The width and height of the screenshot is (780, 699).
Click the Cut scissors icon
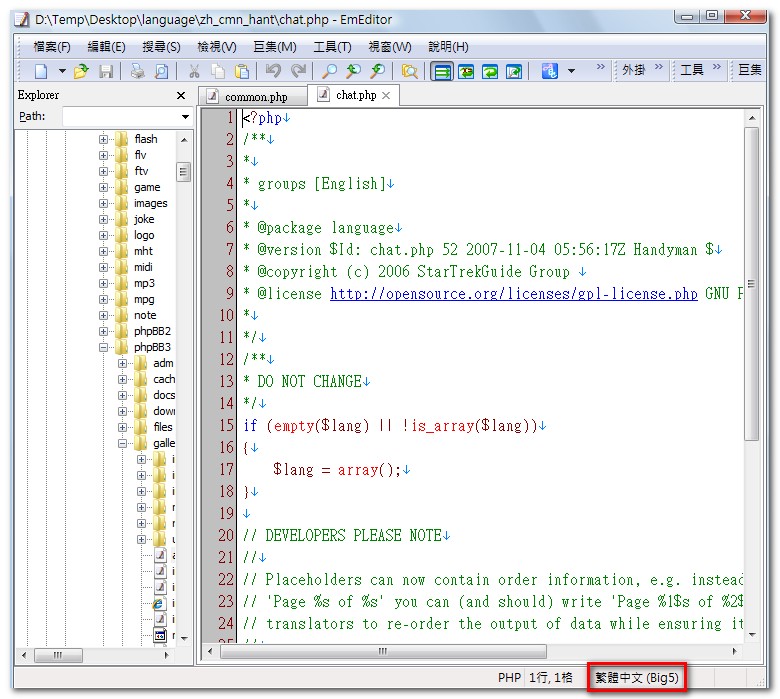coord(194,71)
